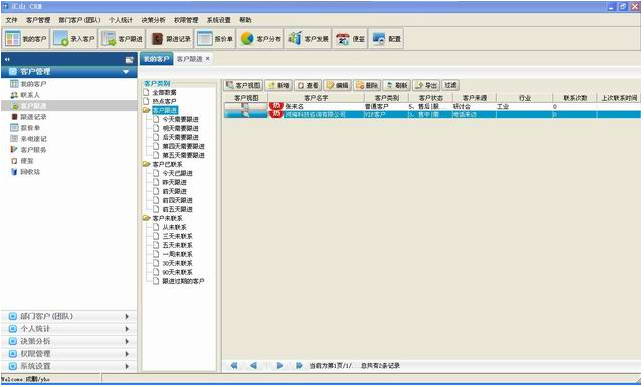The width and height of the screenshot is (644, 387).
Task: Select 便签 in left sidebar
Action: click(22, 161)
